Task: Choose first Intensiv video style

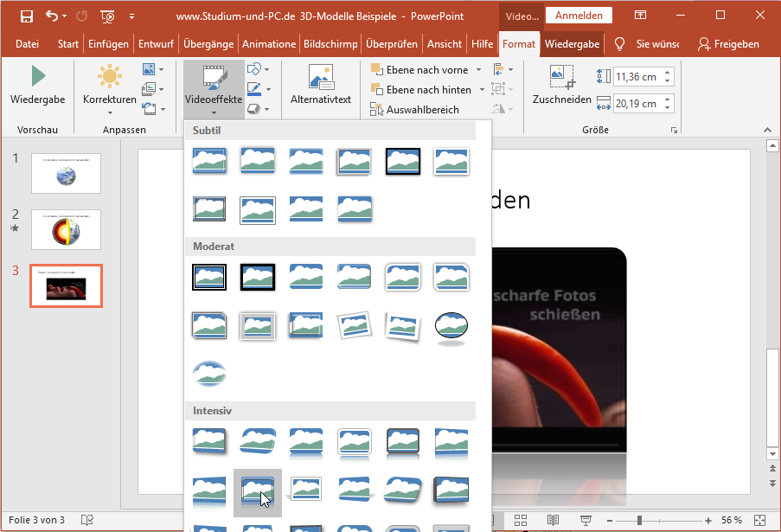Action: 209,441
